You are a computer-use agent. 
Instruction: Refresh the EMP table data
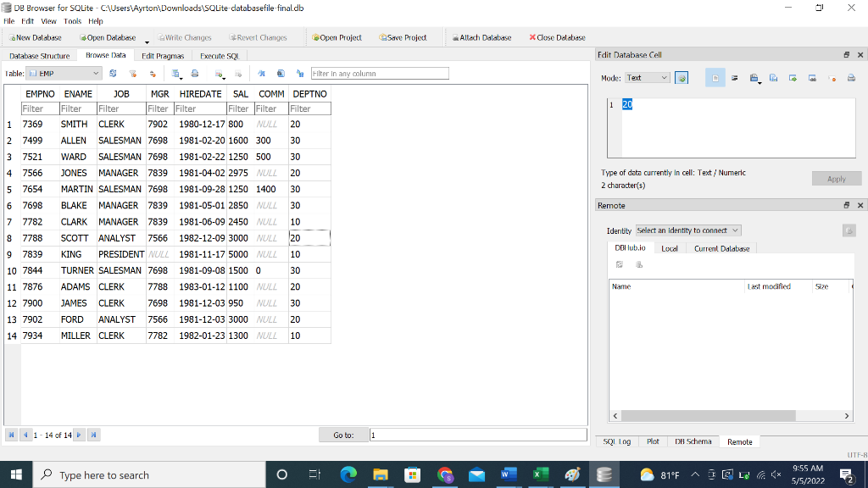tap(114, 73)
